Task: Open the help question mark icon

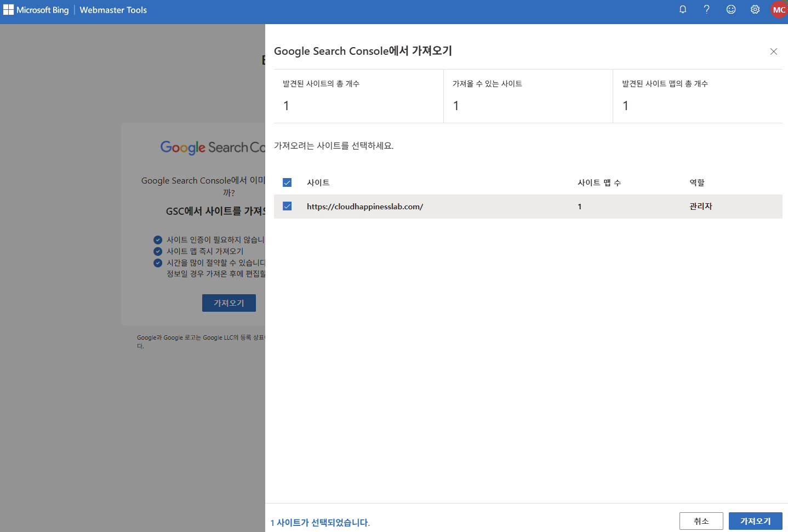Action: (707, 9)
